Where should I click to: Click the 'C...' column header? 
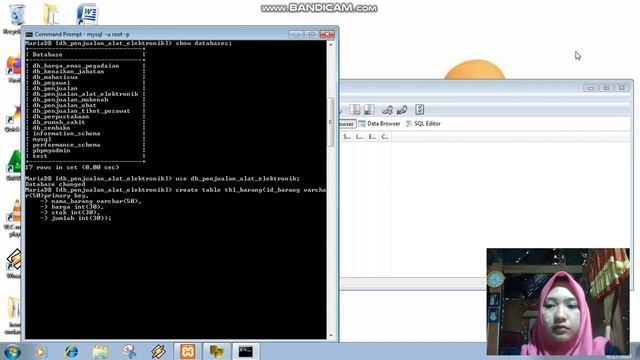coord(384,137)
